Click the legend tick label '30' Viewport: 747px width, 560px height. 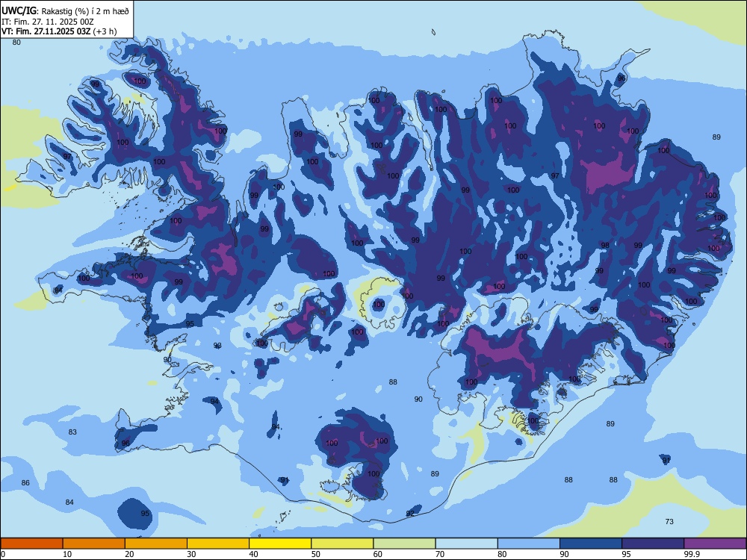tap(191, 554)
